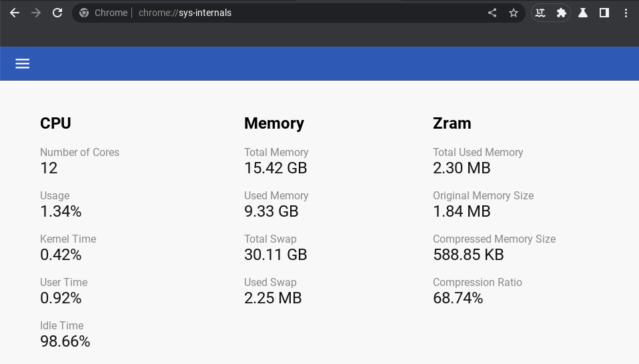
Task: Click the CPU Usage value 1.34%
Action: point(61,211)
